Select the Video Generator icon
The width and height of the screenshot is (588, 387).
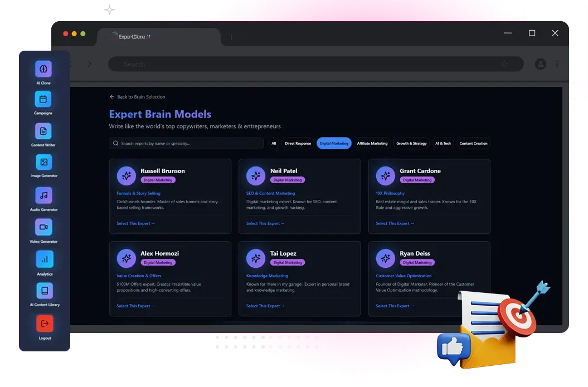coord(44,228)
